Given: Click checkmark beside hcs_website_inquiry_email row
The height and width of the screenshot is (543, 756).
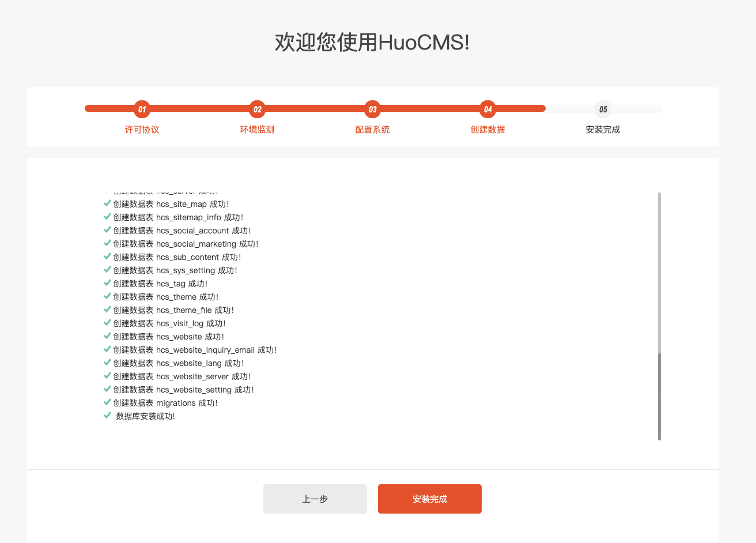Looking at the screenshot, I should pos(107,349).
